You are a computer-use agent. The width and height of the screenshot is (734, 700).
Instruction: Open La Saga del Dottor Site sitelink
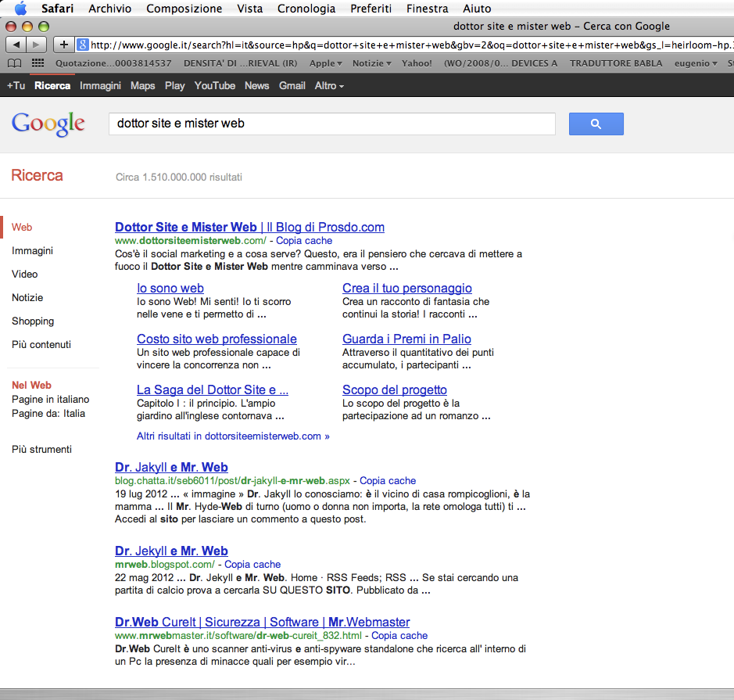point(213,389)
